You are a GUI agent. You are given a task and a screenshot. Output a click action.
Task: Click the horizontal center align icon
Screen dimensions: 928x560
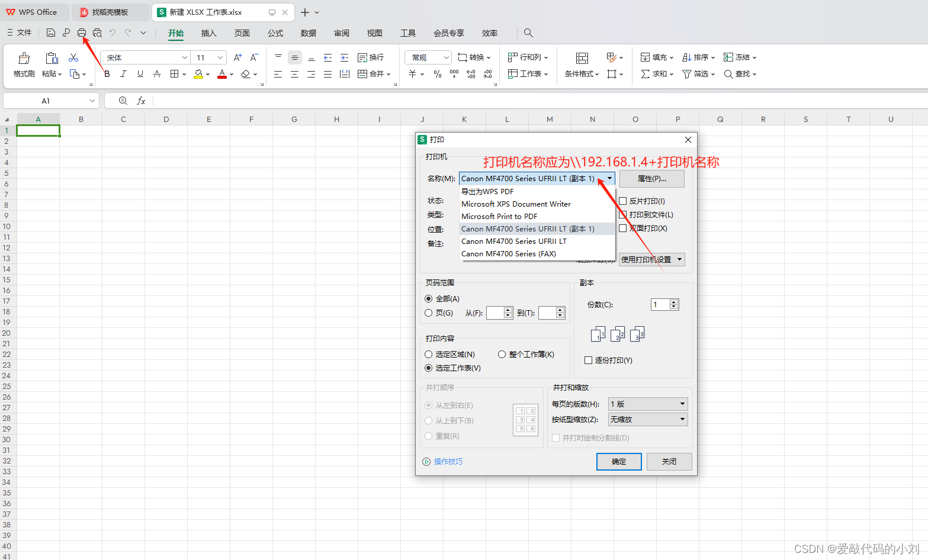coord(294,74)
